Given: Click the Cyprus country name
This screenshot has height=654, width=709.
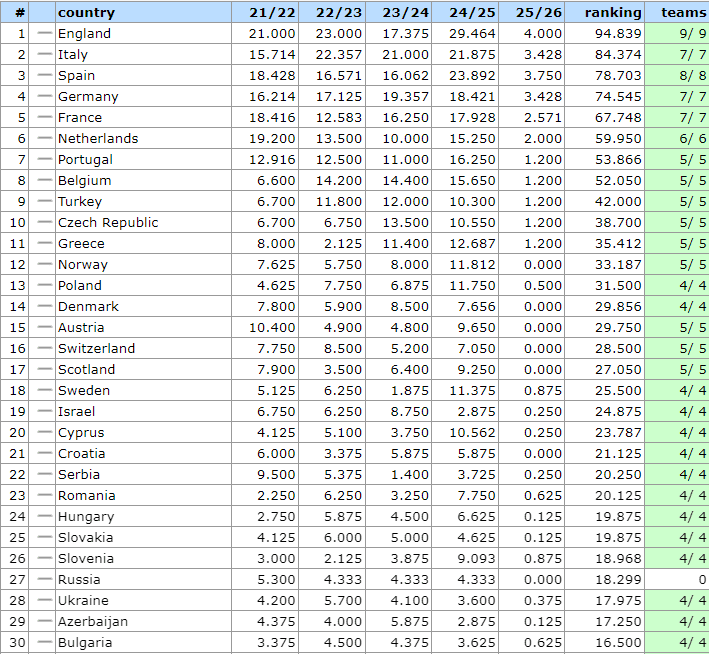Looking at the screenshot, I should pyautogui.click(x=81, y=433).
